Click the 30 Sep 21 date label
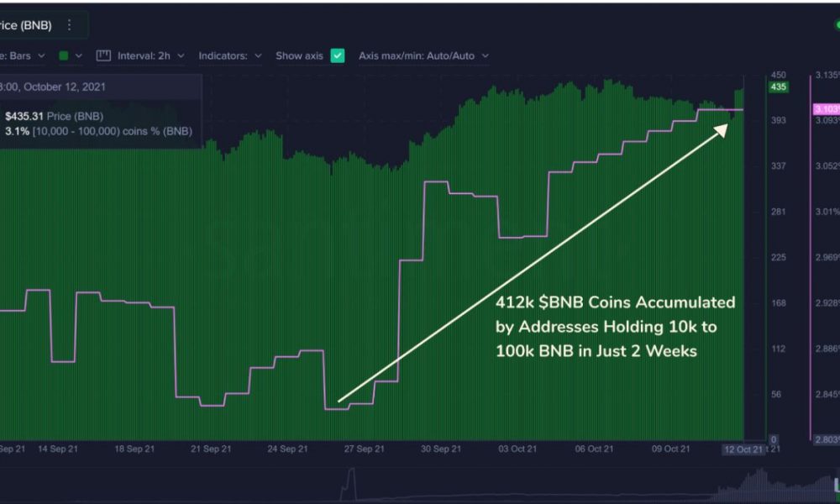The width and height of the screenshot is (840, 504). (441, 449)
